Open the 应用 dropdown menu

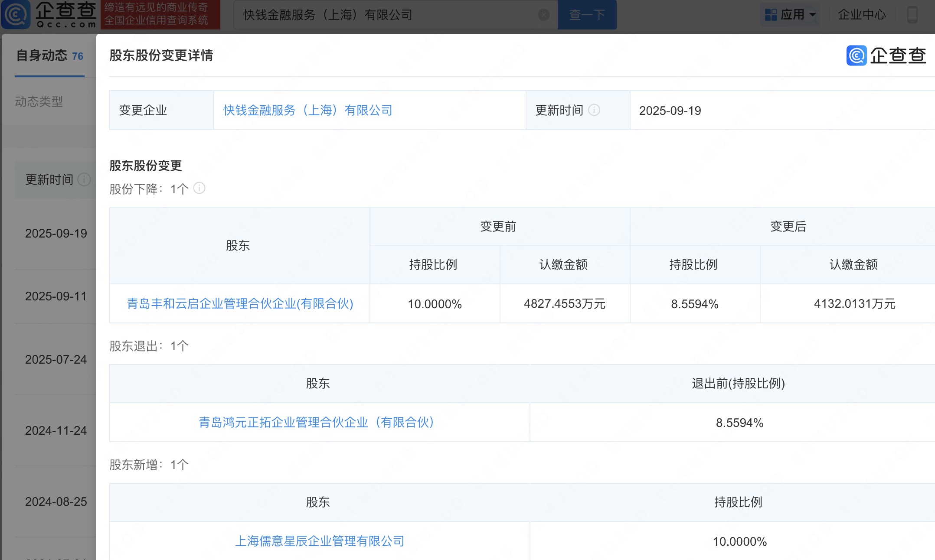tap(813, 15)
